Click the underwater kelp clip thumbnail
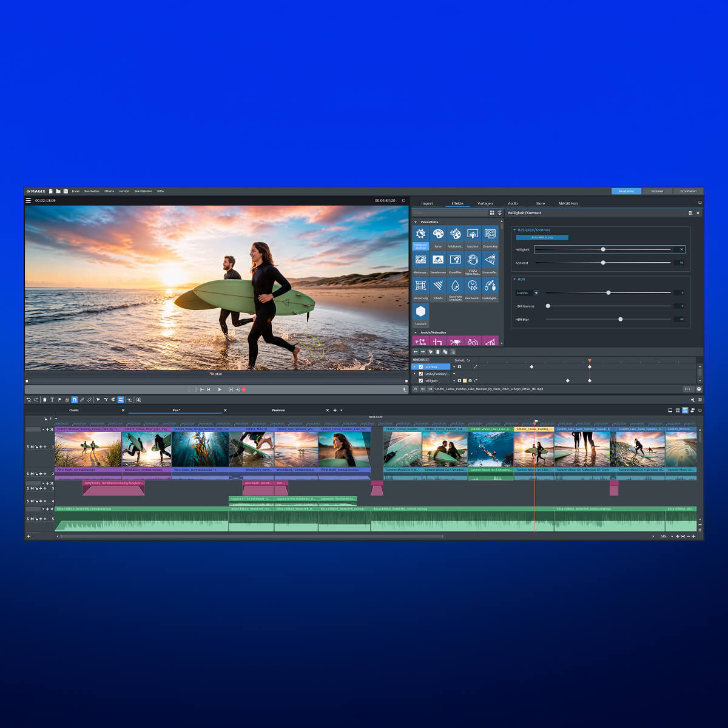The image size is (728, 728). (200, 449)
